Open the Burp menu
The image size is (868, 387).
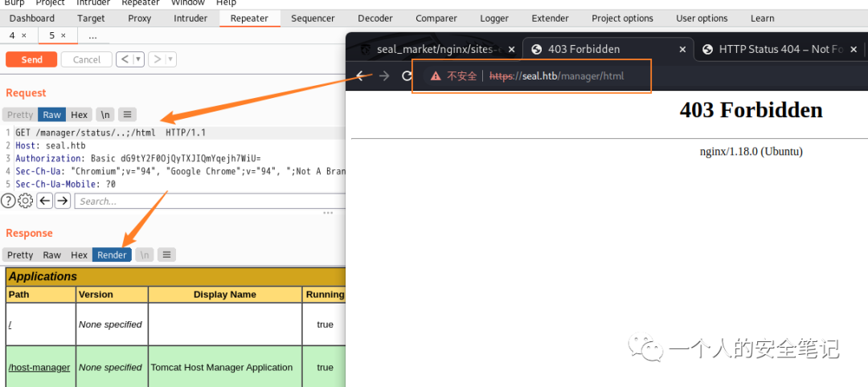point(14,2)
